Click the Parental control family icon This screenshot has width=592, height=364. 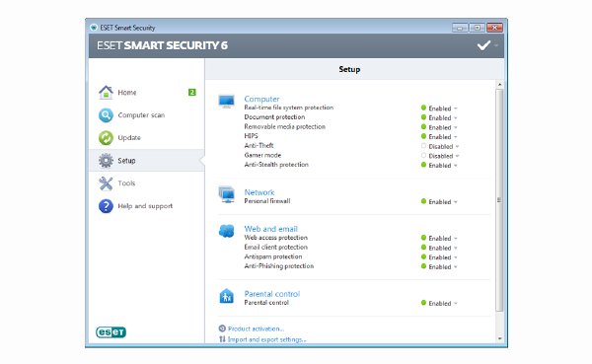tap(227, 296)
